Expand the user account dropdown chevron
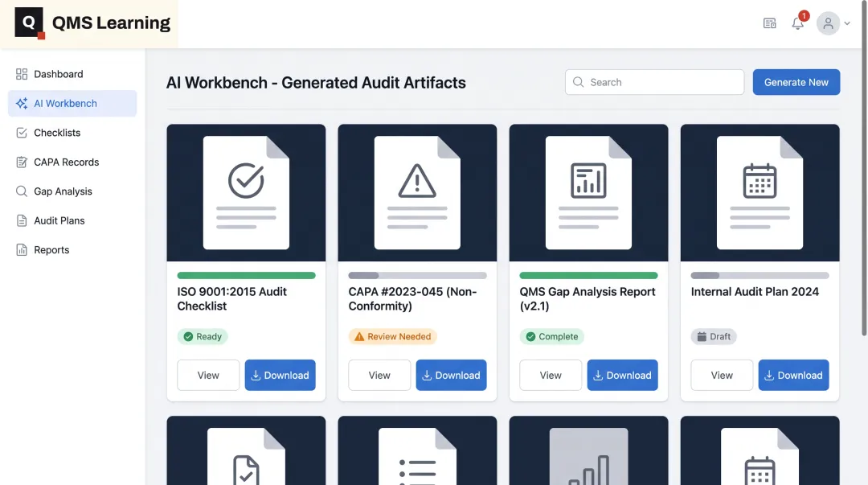Image resolution: width=868 pixels, height=485 pixels. pyautogui.click(x=847, y=23)
